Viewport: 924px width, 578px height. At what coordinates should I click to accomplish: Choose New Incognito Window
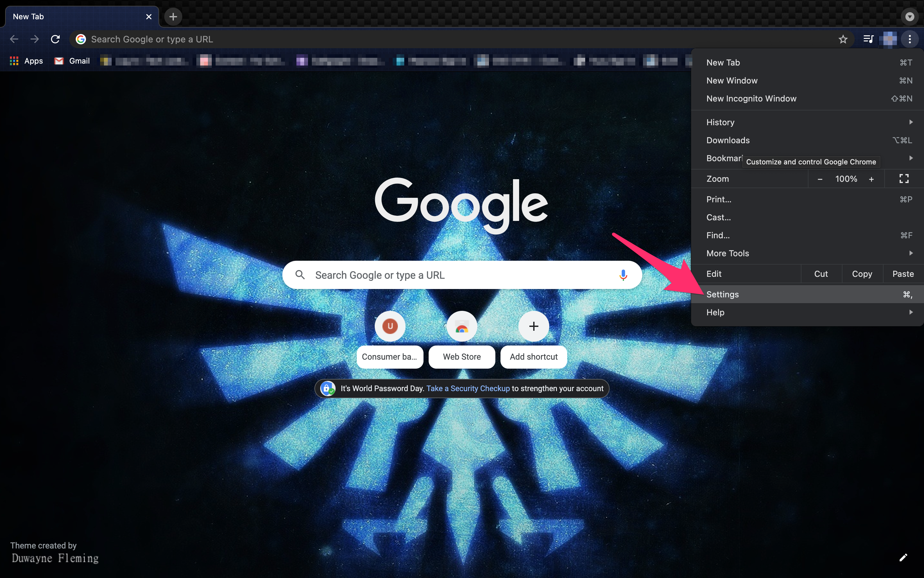(x=807, y=98)
